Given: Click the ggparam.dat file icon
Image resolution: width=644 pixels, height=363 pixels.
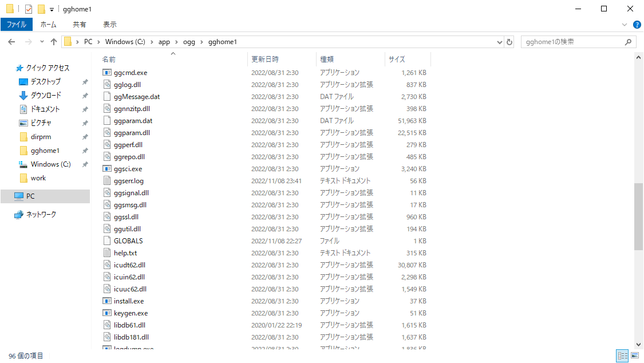Looking at the screenshot, I should 107,121.
